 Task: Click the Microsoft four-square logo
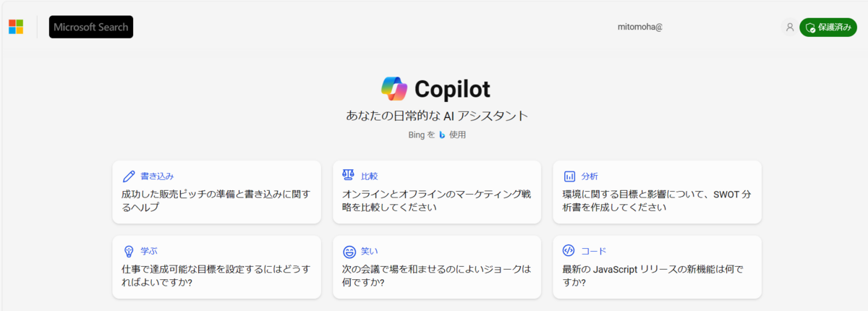(x=16, y=27)
